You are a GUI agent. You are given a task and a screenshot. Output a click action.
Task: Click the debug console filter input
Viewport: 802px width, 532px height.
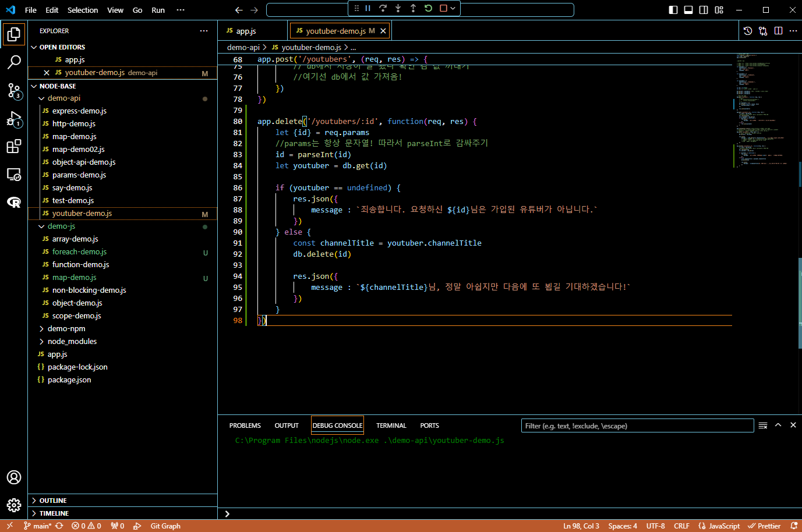pyautogui.click(x=638, y=425)
